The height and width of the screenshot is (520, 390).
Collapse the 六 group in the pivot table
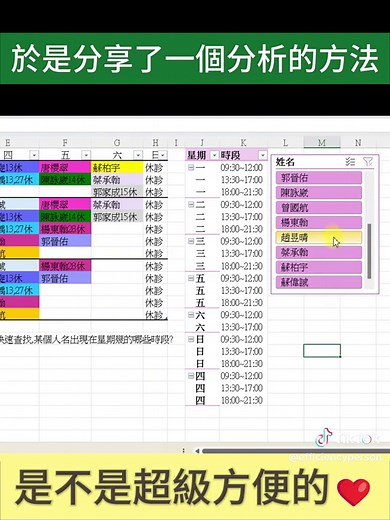point(191,315)
